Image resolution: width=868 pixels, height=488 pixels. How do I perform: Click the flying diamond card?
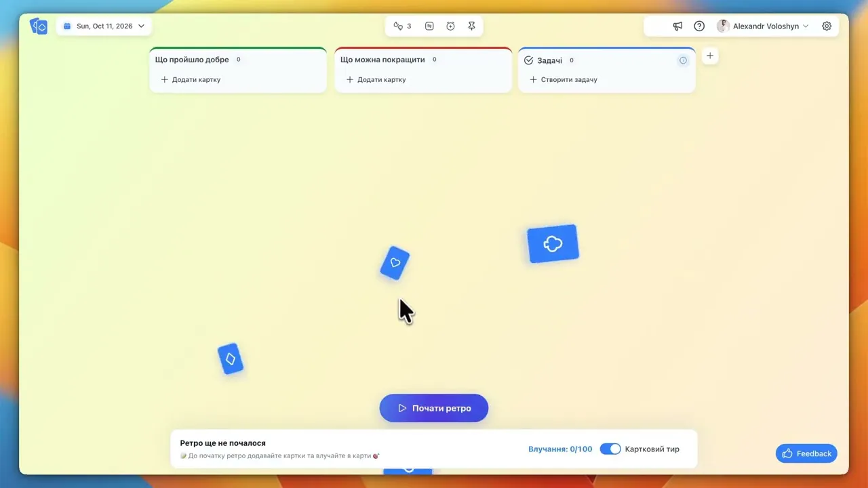pyautogui.click(x=231, y=359)
